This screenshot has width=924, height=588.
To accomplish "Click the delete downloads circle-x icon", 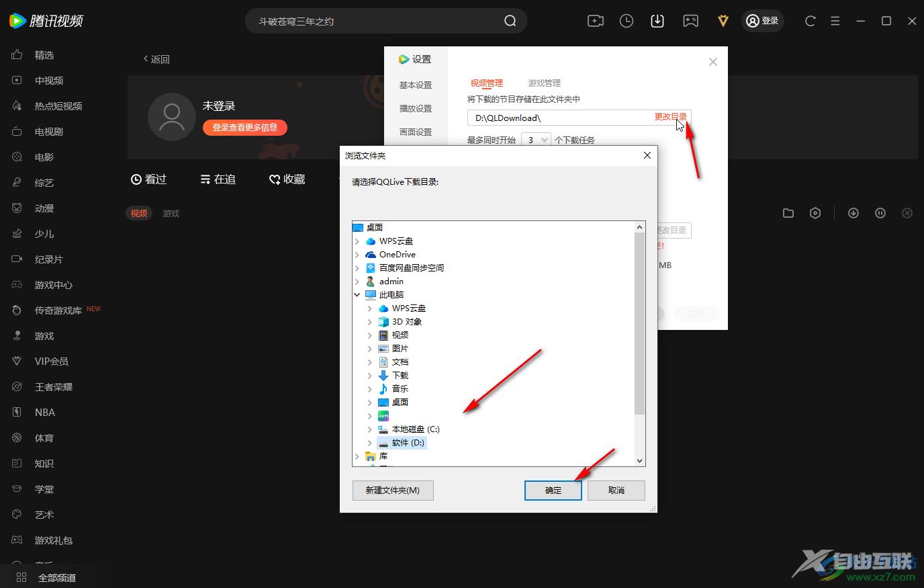I will click(907, 213).
